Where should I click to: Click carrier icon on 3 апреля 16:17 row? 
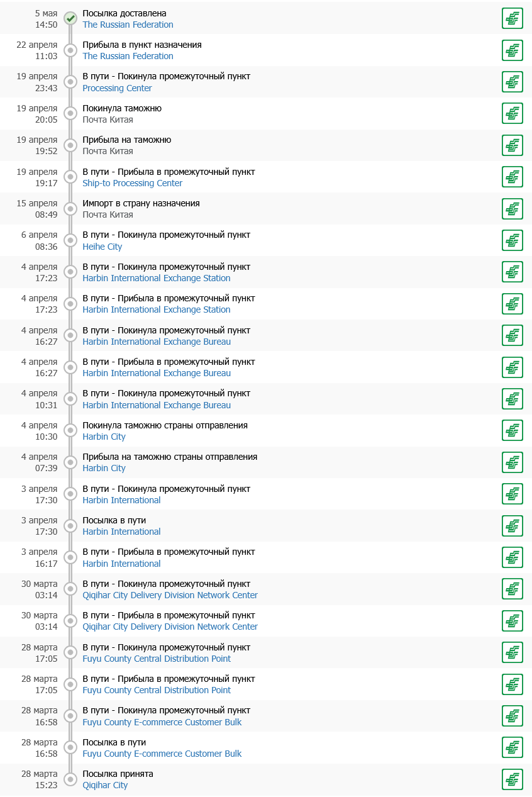[x=513, y=557]
